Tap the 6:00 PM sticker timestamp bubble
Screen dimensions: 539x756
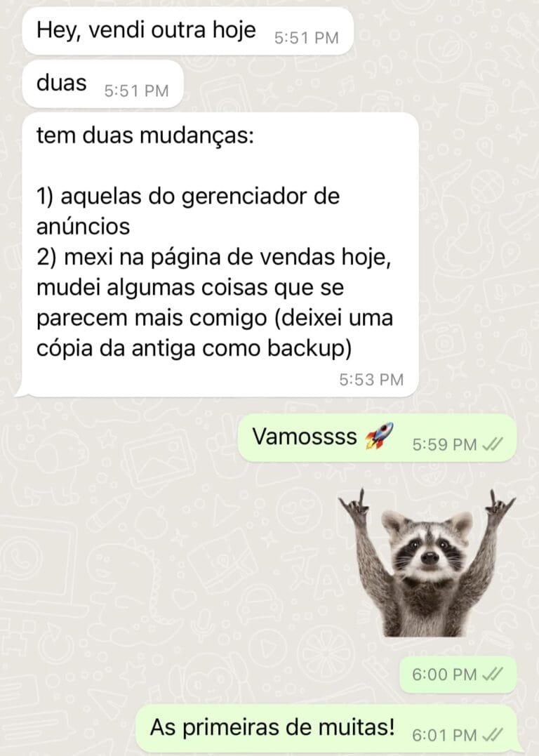point(458,674)
